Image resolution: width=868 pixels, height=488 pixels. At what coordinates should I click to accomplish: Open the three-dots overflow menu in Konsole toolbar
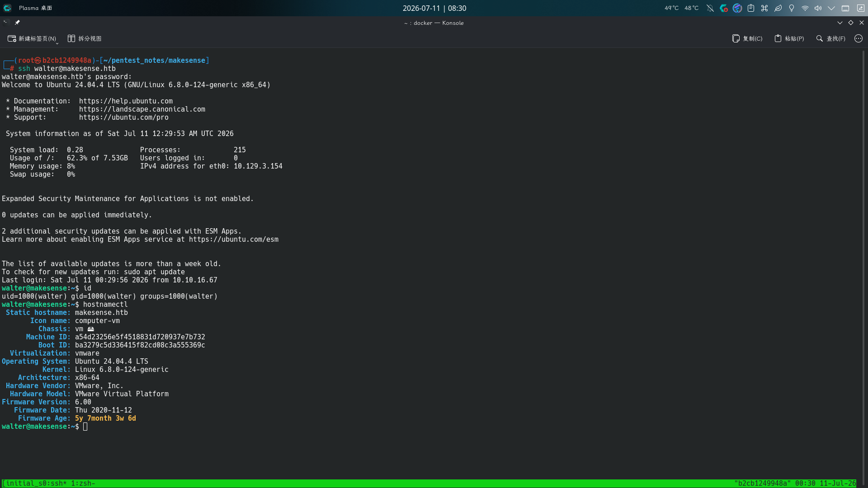click(859, 38)
